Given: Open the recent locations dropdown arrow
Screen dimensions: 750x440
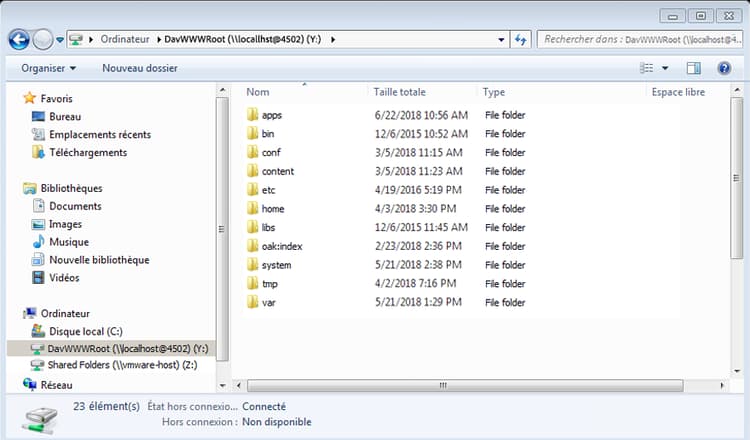Looking at the screenshot, I should tap(60, 40).
